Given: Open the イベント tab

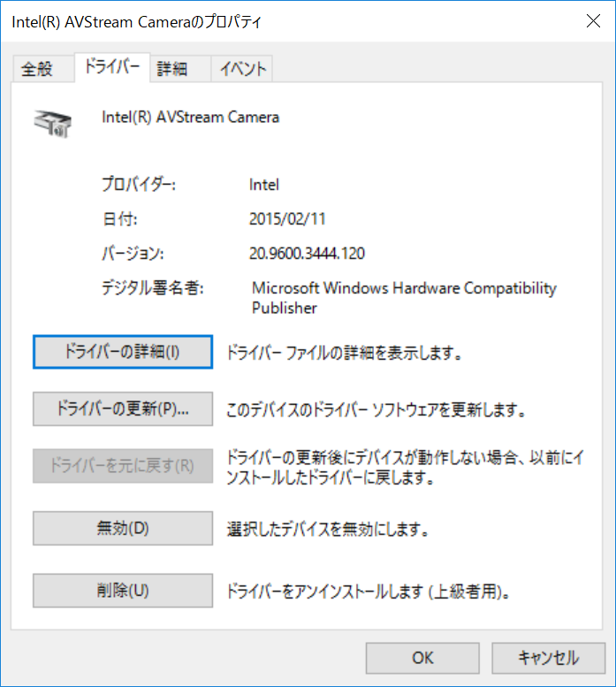Looking at the screenshot, I should pos(241,69).
